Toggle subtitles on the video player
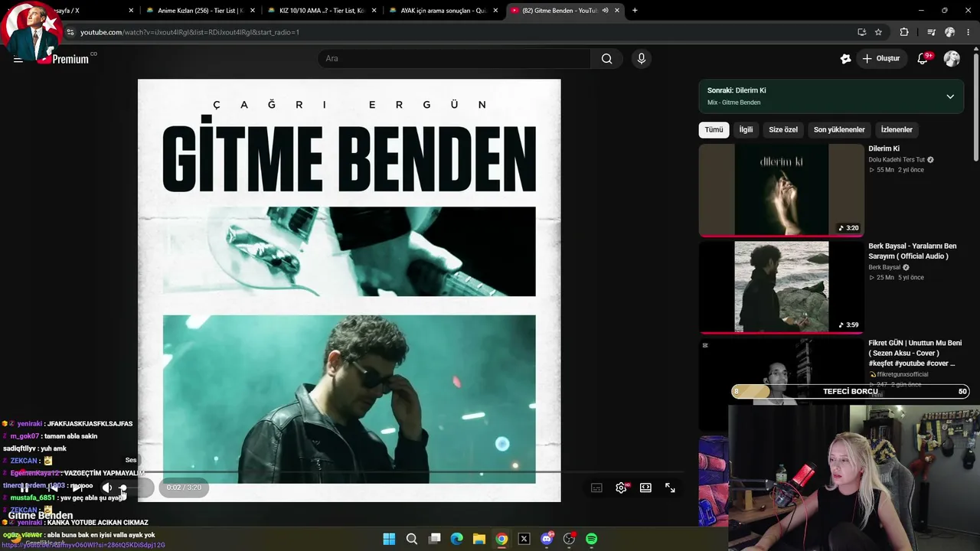 596,487
